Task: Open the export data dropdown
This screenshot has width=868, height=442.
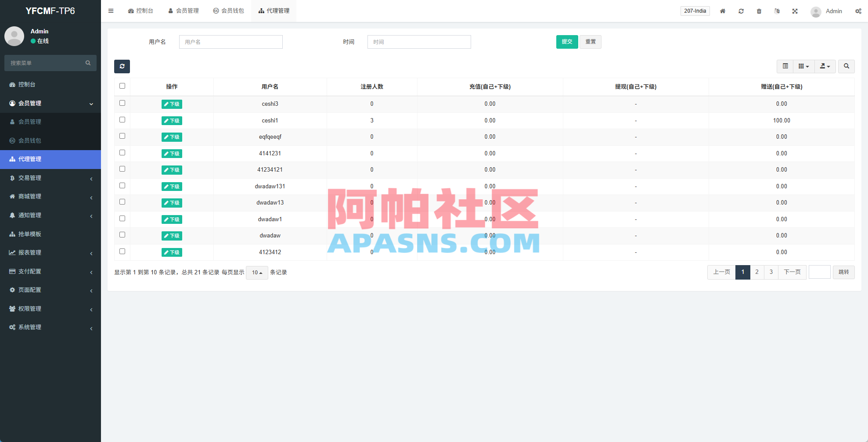Action: (x=825, y=66)
